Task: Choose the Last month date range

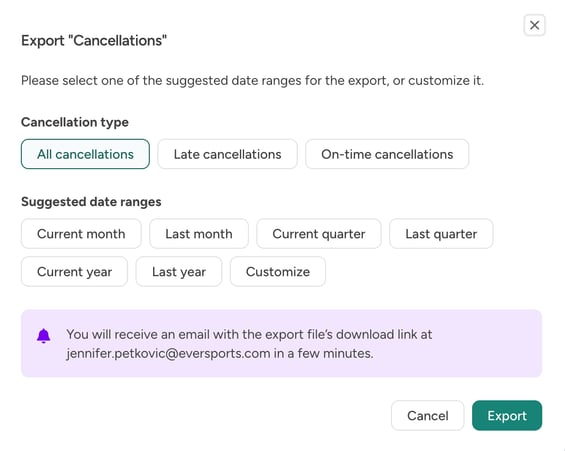Action: 199,234
